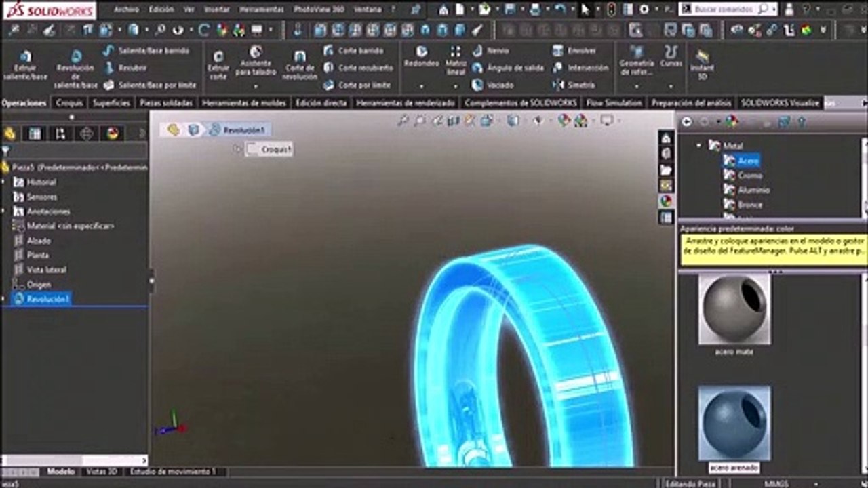
Task: Select the Matriz lineal pattern tool
Action: (x=456, y=61)
